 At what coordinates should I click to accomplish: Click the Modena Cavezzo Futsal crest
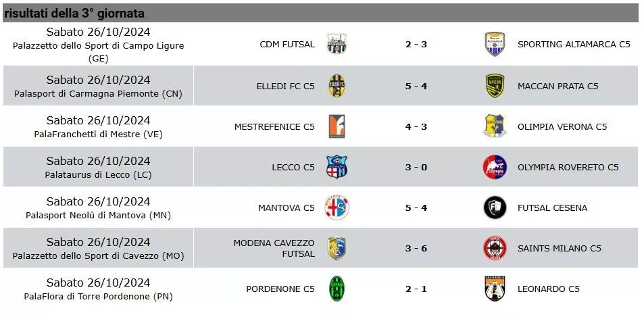(x=337, y=248)
